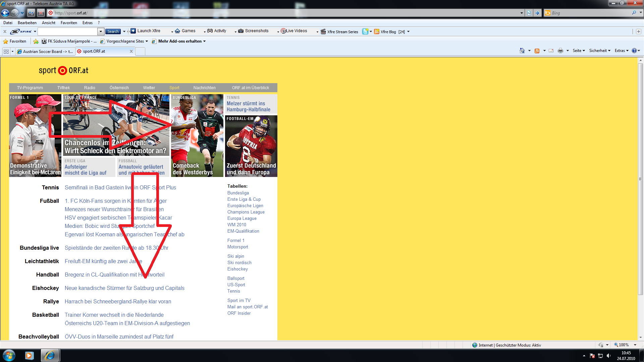This screenshot has width=644, height=362.
Task: Open the Ansicht menu
Action: pyautogui.click(x=49, y=23)
